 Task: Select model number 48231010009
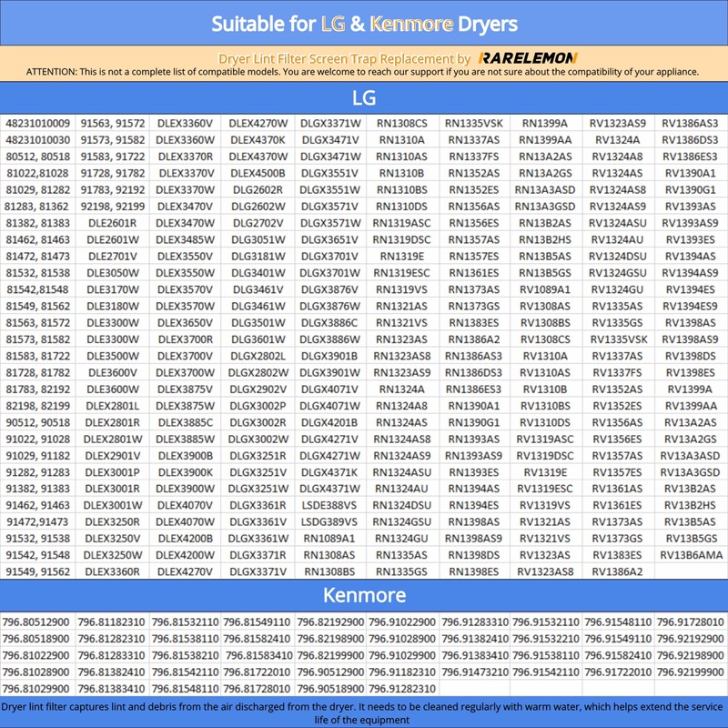pyautogui.click(x=37, y=124)
